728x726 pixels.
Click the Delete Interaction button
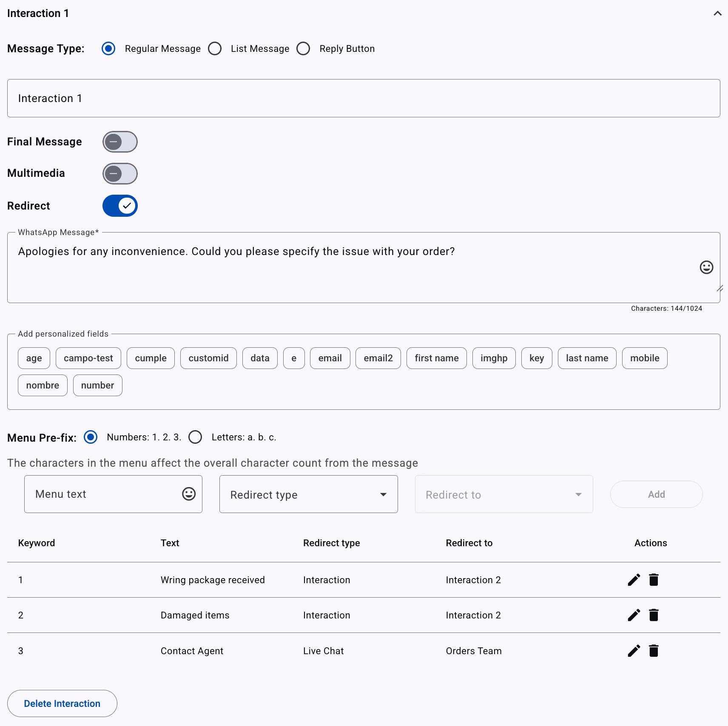click(x=62, y=703)
